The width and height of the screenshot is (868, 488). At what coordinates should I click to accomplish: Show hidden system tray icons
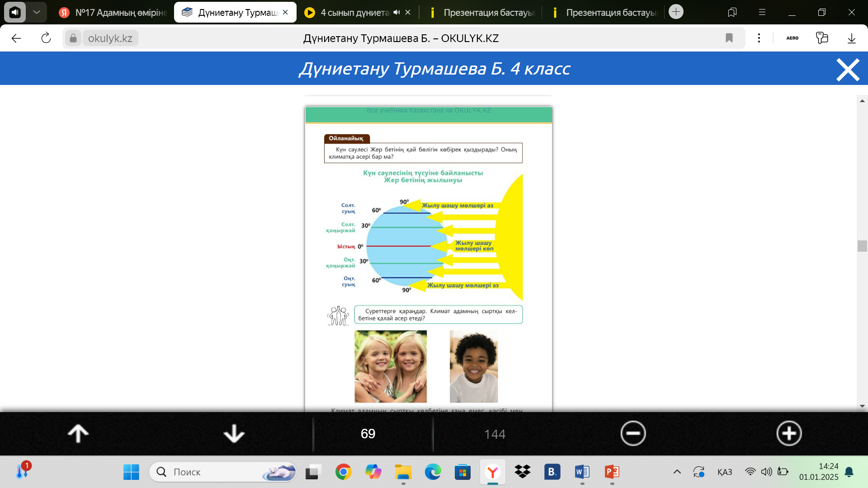click(x=677, y=472)
